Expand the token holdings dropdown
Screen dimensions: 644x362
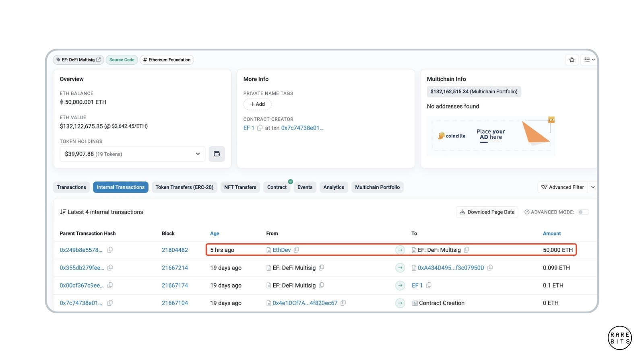[132, 154]
